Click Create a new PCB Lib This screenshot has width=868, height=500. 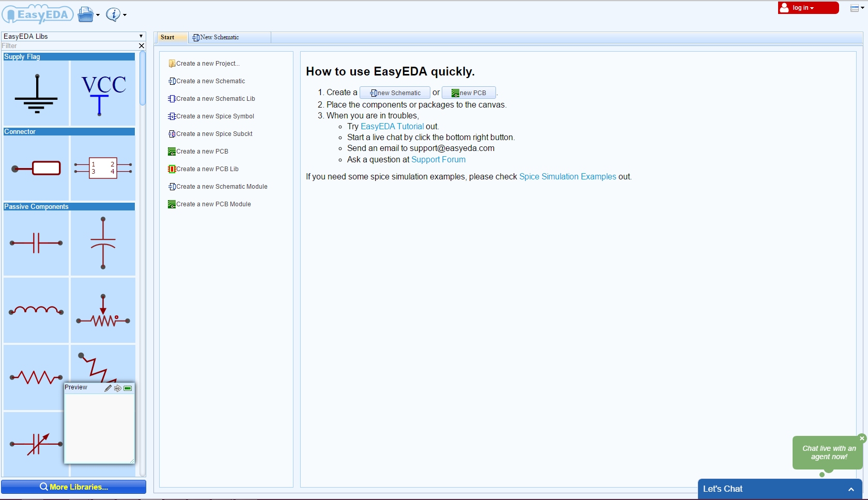(204, 169)
